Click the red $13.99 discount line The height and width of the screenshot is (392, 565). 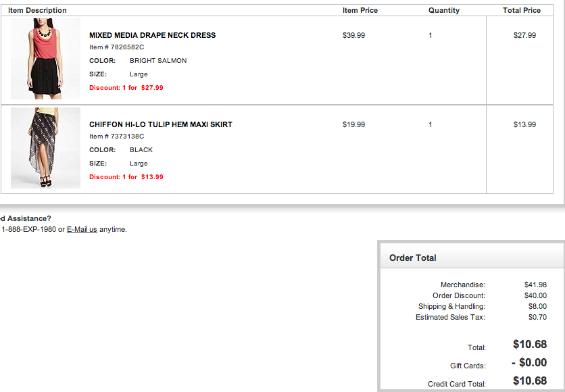click(126, 177)
